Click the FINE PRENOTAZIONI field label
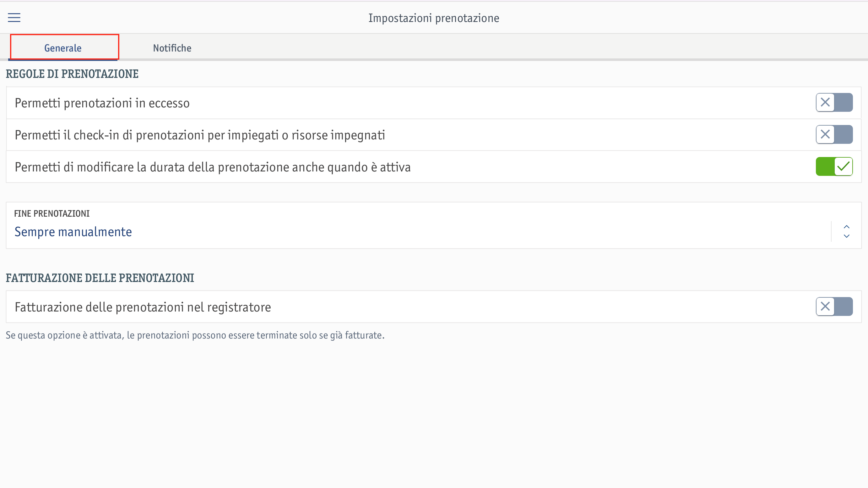The height and width of the screenshot is (488, 868). [x=52, y=214]
